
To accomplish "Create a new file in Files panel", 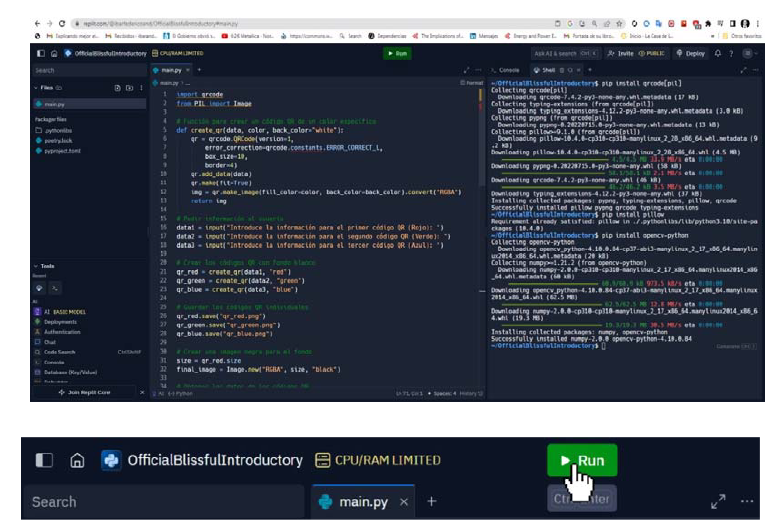I will click(x=117, y=88).
